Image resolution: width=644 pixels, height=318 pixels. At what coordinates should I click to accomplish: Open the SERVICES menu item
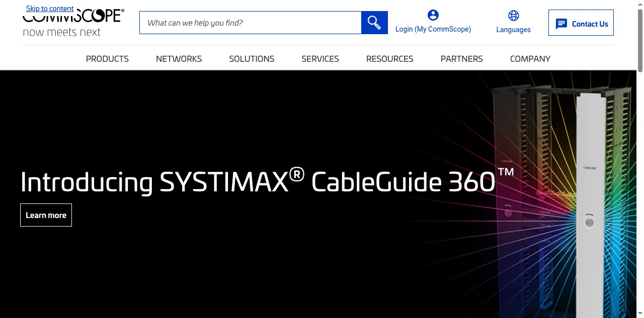320,59
